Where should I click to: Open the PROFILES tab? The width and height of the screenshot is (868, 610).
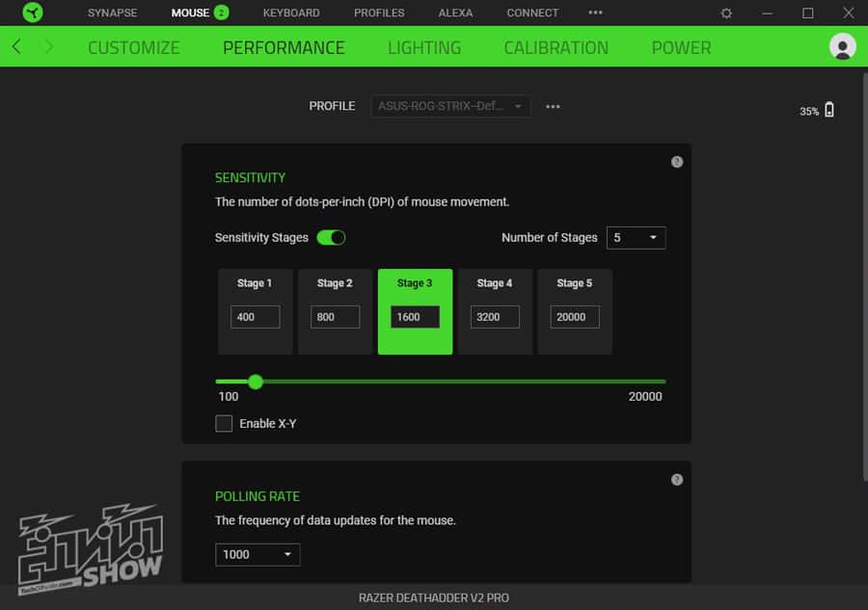click(x=379, y=13)
